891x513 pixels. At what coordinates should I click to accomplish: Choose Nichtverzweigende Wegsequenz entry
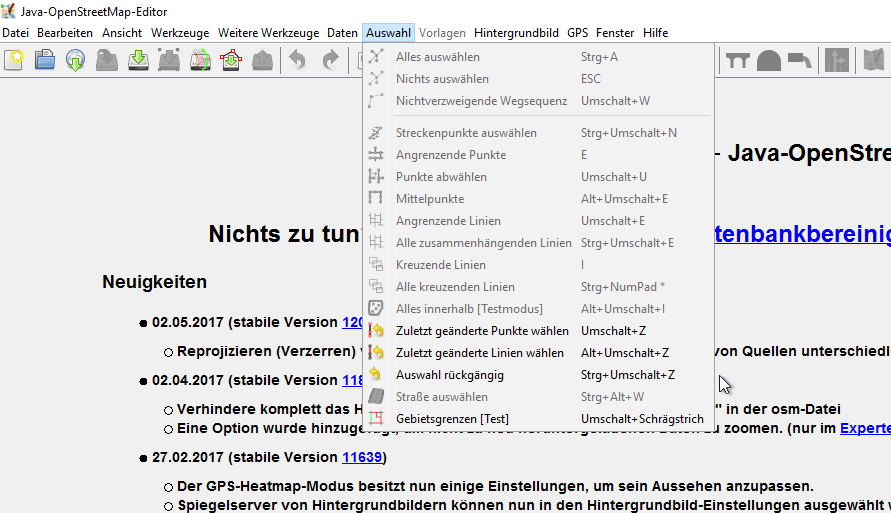click(x=538, y=101)
